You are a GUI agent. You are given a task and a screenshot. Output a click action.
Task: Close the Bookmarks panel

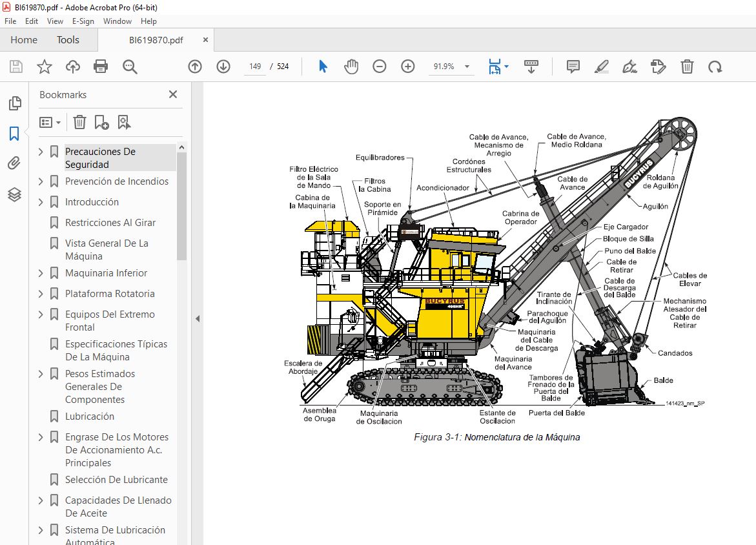pos(173,94)
